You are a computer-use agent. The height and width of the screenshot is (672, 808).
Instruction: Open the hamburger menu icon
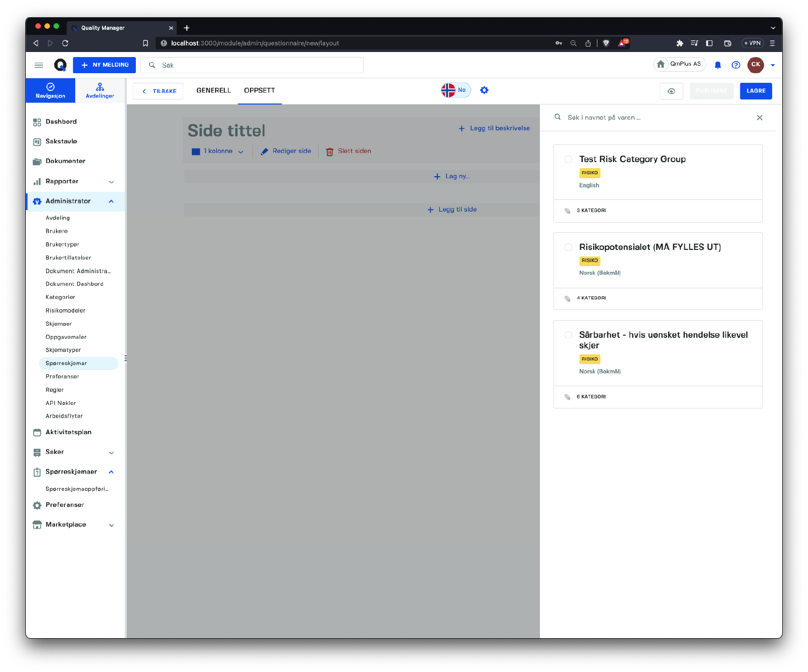39,65
